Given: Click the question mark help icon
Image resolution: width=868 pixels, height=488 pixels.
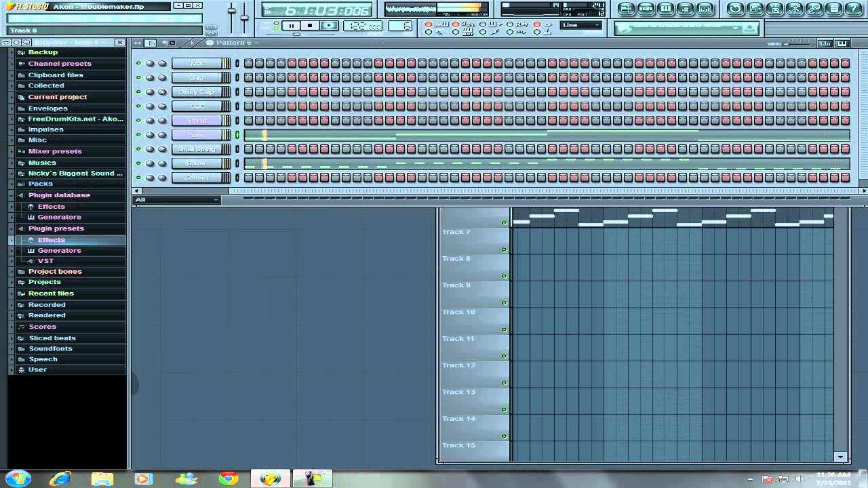Looking at the screenshot, I should pyautogui.click(x=853, y=9).
